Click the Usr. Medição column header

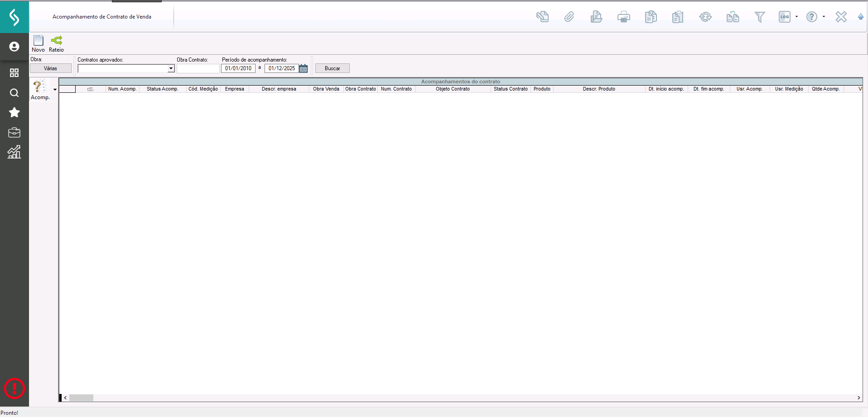(x=789, y=89)
